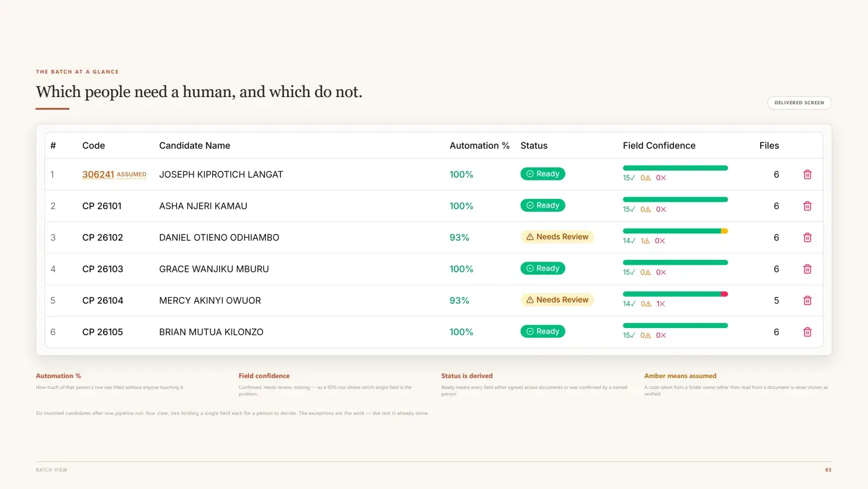
Task: Click the Ready badge for Grace Wanjiku Mburu
Action: pyautogui.click(x=542, y=268)
